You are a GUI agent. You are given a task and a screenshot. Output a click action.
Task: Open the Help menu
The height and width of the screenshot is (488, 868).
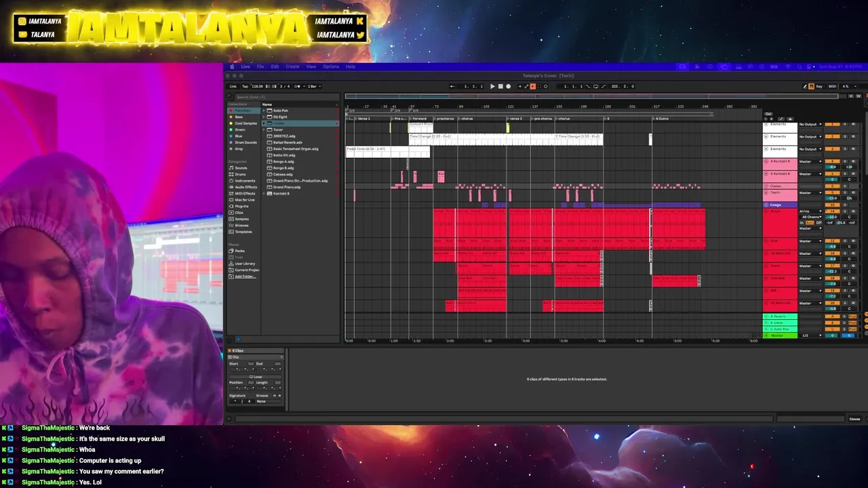coord(351,66)
